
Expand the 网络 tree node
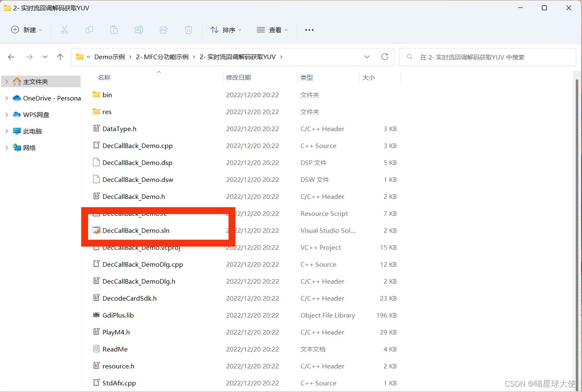tap(7, 148)
